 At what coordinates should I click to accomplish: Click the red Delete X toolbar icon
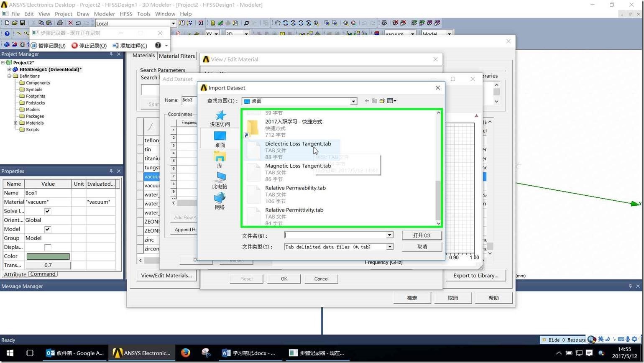pyautogui.click(x=70, y=23)
